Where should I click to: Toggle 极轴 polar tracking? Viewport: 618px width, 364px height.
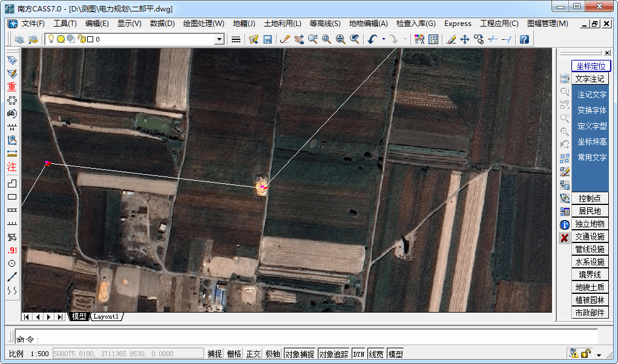click(x=273, y=354)
